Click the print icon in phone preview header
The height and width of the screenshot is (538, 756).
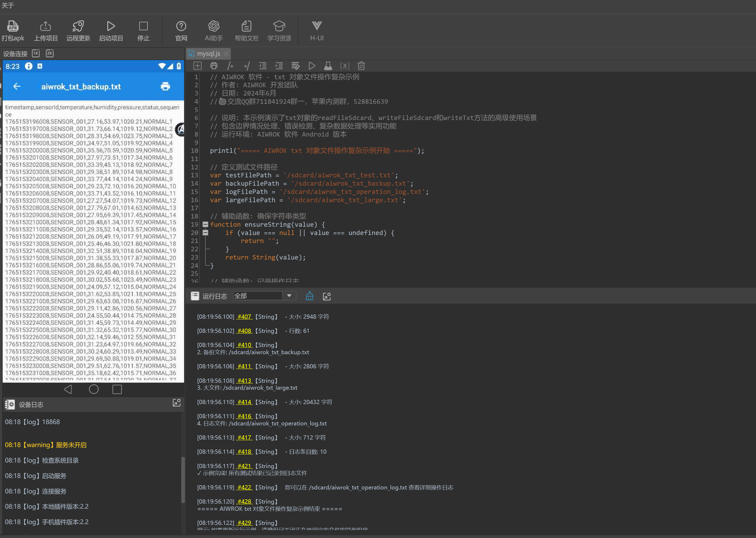(x=165, y=86)
